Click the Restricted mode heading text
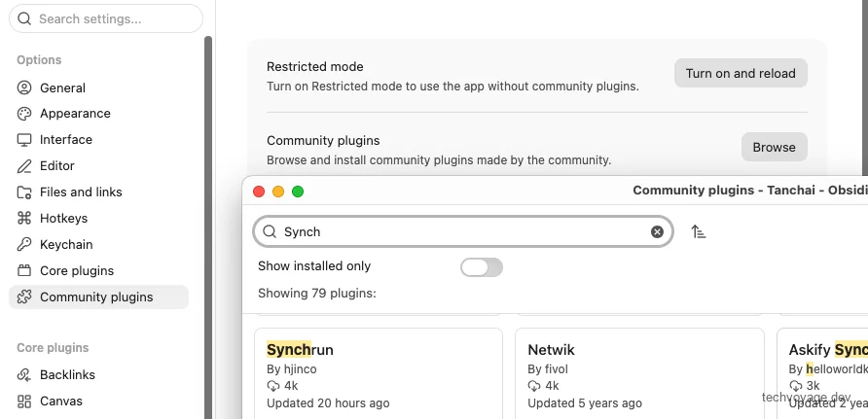Image resolution: width=868 pixels, height=419 pixels. coord(315,67)
